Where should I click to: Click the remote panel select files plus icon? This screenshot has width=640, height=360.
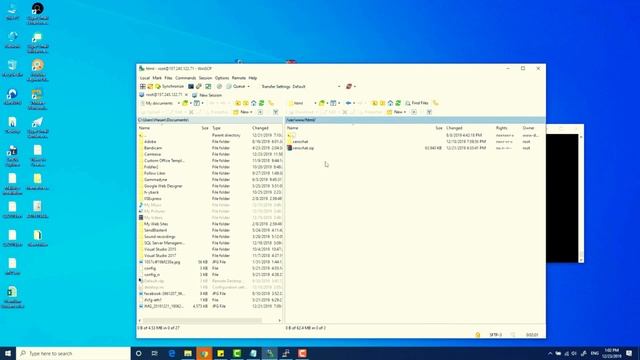point(413,112)
